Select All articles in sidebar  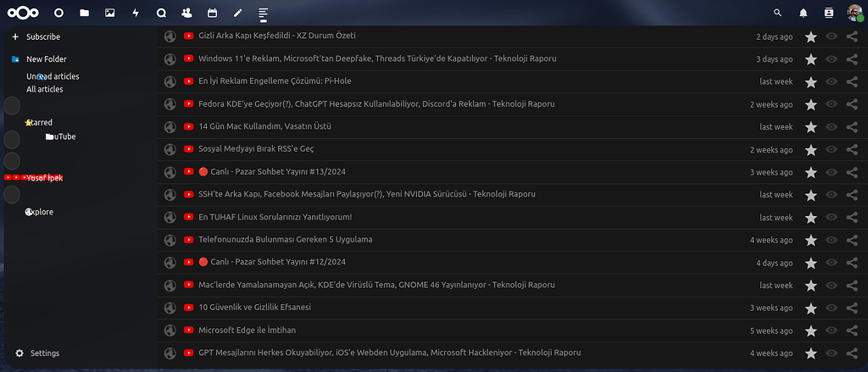pos(45,89)
